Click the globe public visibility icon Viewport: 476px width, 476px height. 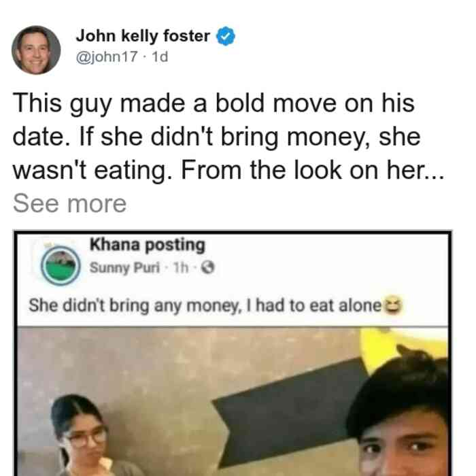[x=208, y=268]
